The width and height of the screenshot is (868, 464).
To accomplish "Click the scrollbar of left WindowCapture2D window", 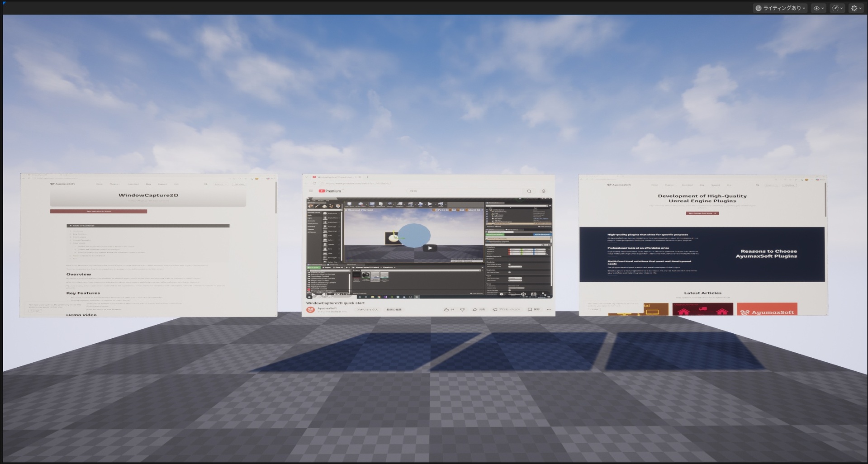I will click(276, 197).
